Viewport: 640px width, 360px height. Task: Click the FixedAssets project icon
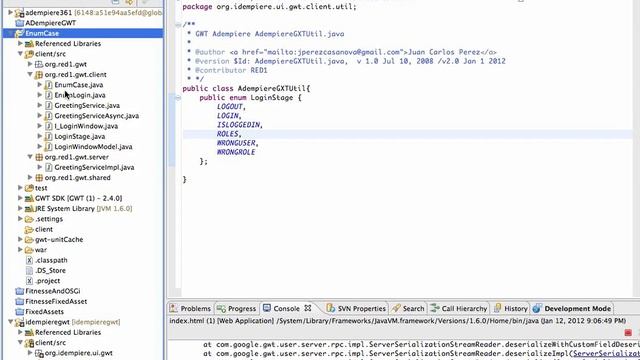click(x=19, y=311)
